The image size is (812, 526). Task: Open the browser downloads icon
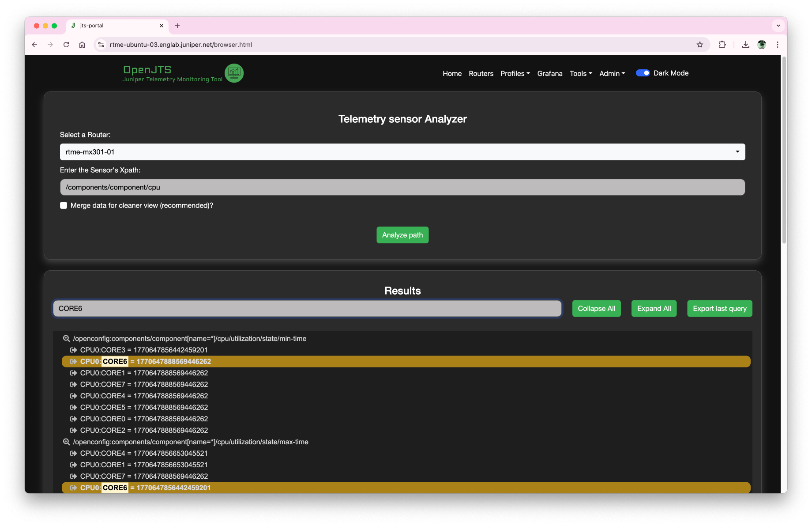point(746,45)
